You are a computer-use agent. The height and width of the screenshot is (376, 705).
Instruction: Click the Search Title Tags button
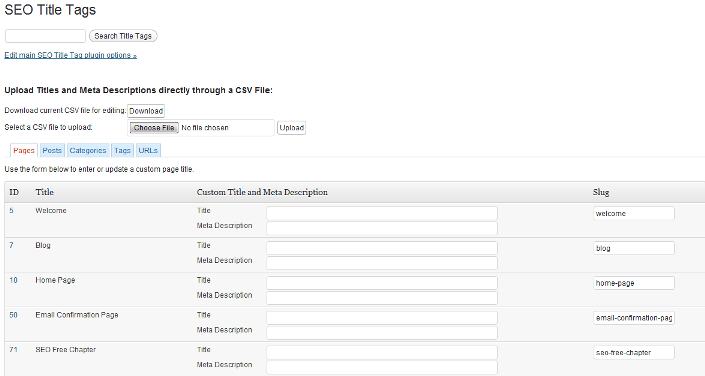coord(123,36)
